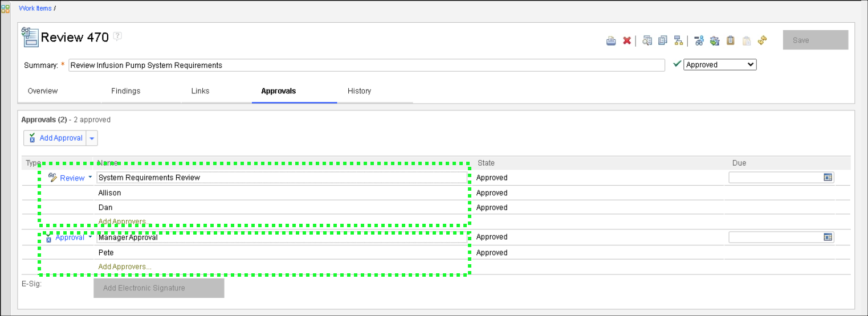Click the yellow refresh arrows icon
The image size is (868, 316).
pyautogui.click(x=762, y=40)
